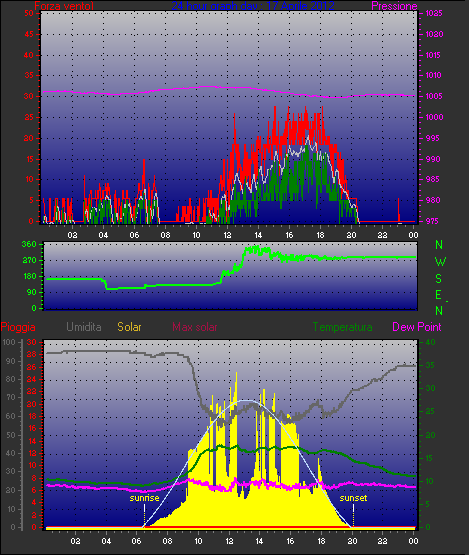Viewport: 469px width, 555px height.
Task: Click the magenta 'Dew Point' legend label
Action: (x=417, y=327)
